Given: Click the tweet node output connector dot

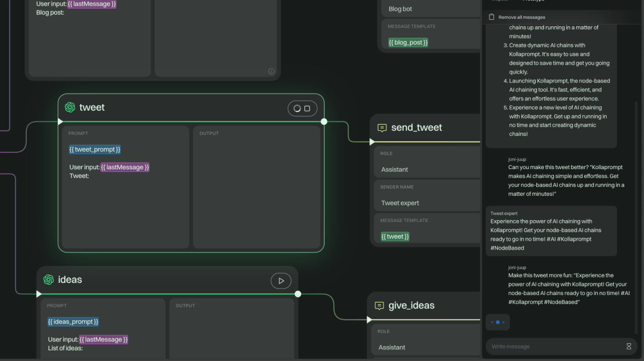Looking at the screenshot, I should click(x=324, y=122).
